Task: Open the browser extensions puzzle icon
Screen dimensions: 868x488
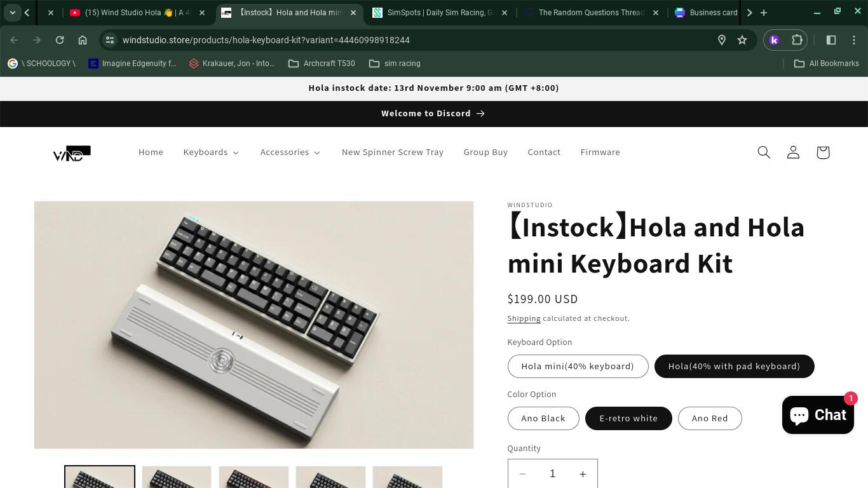Action: coord(797,40)
